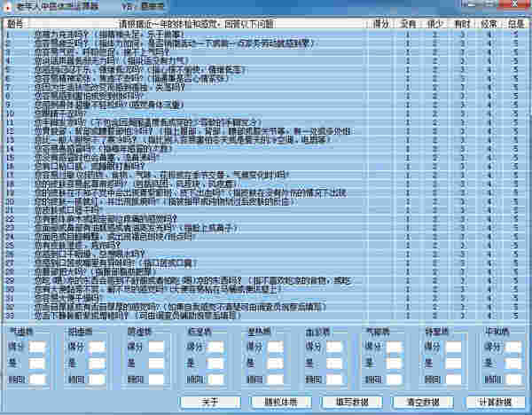Screen dimensions: 532x415
Task: Click the 得分 column header
Action: (380, 24)
